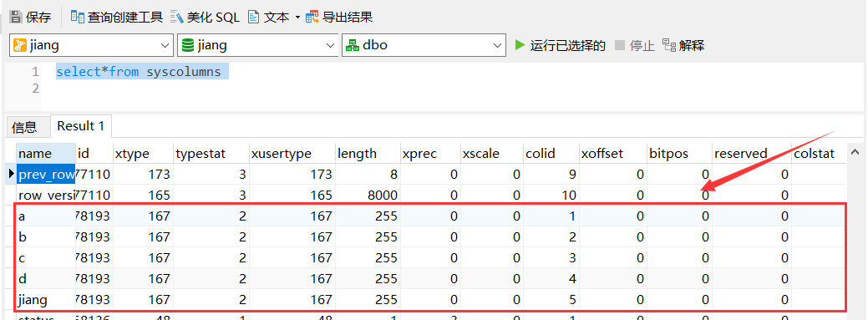Run selected query (运行已选择的)
This screenshot has height=320, width=868.
[561, 45]
